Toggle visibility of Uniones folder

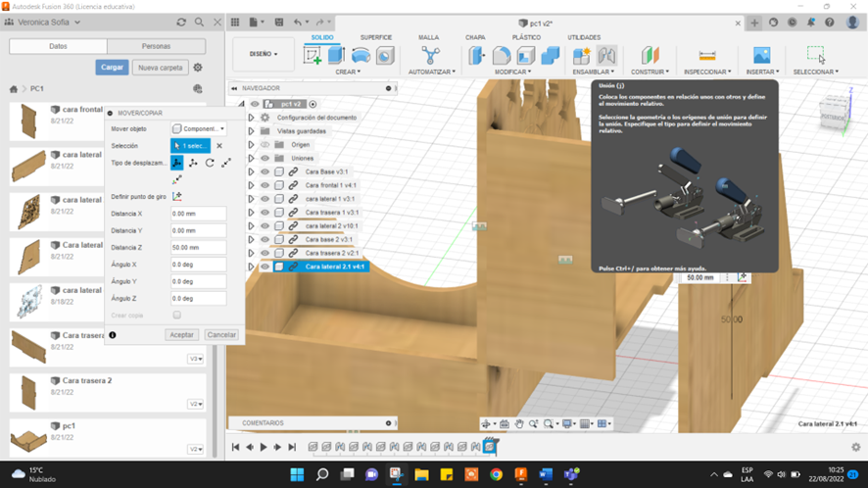point(265,158)
